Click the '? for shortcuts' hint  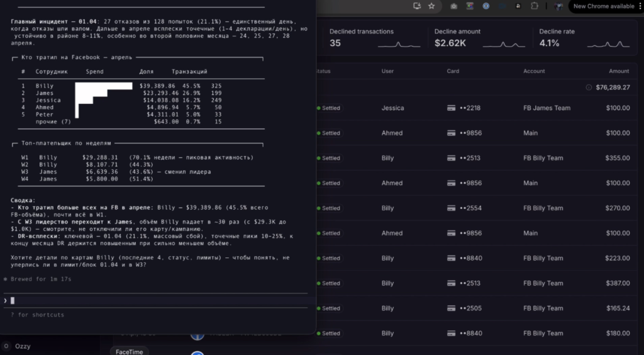click(x=37, y=315)
